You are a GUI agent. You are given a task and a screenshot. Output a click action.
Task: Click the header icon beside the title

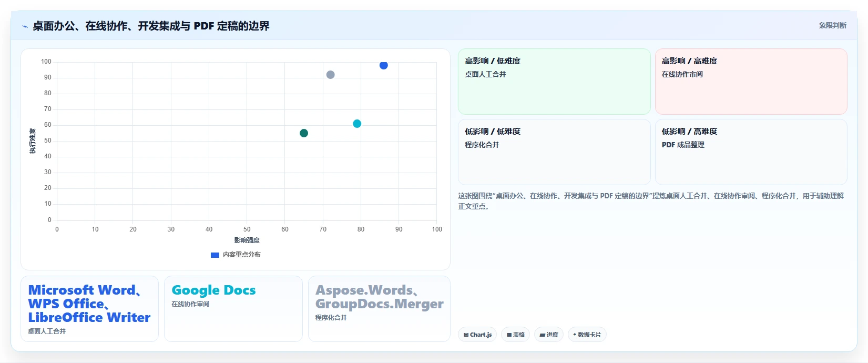coord(25,26)
